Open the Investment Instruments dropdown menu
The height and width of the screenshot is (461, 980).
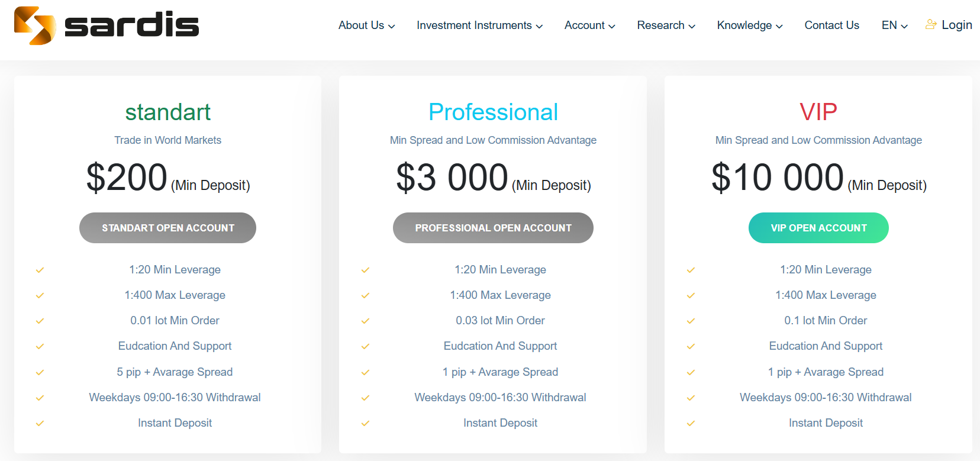(x=479, y=25)
